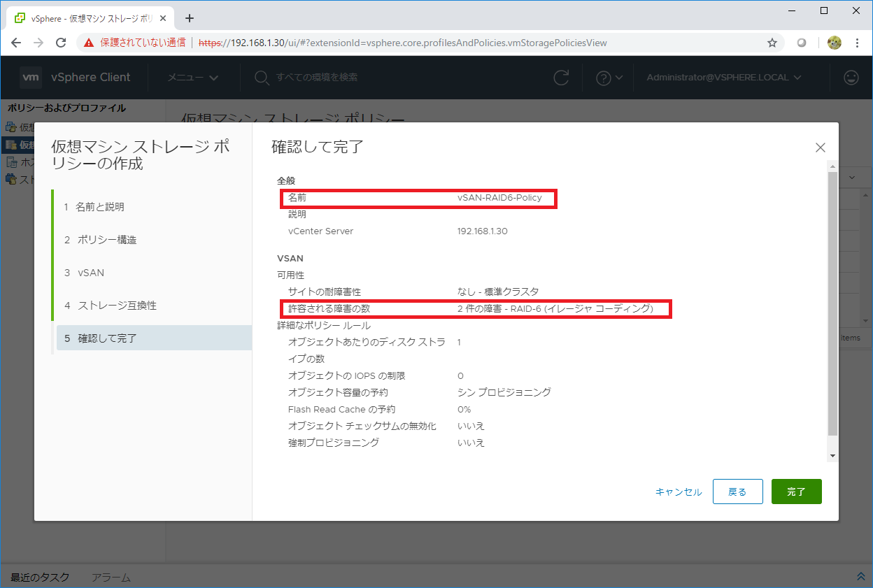The height and width of the screenshot is (588, 873).
Task: Close the policy creation dialog with X
Action: coord(821,148)
